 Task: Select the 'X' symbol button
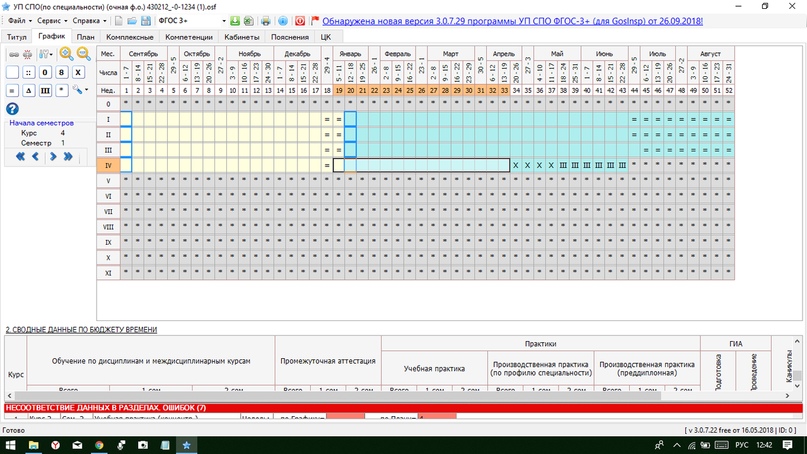78,72
